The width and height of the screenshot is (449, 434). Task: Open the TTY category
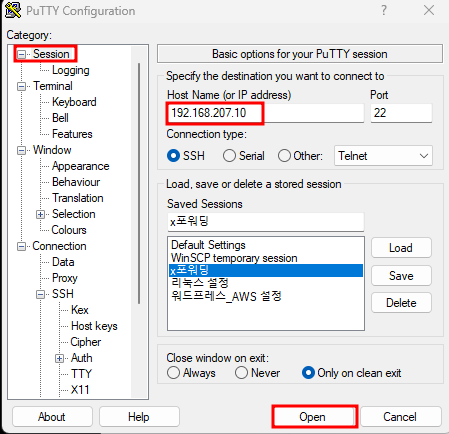click(x=81, y=374)
